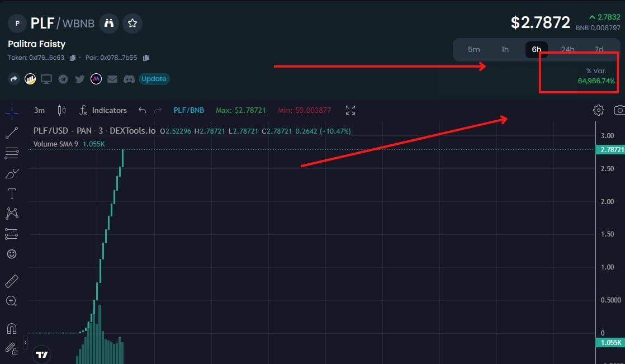Toggle magnet mode
Screen dimensions: 625x364
click(12, 328)
